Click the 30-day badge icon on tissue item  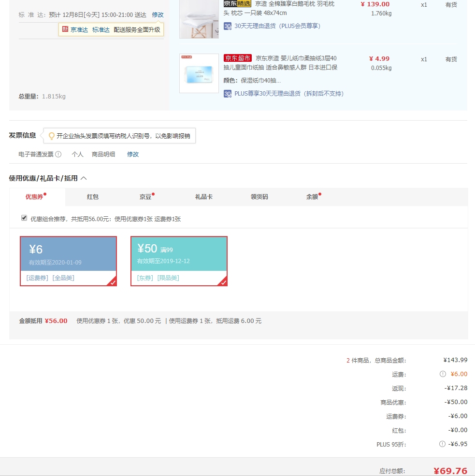(x=227, y=94)
